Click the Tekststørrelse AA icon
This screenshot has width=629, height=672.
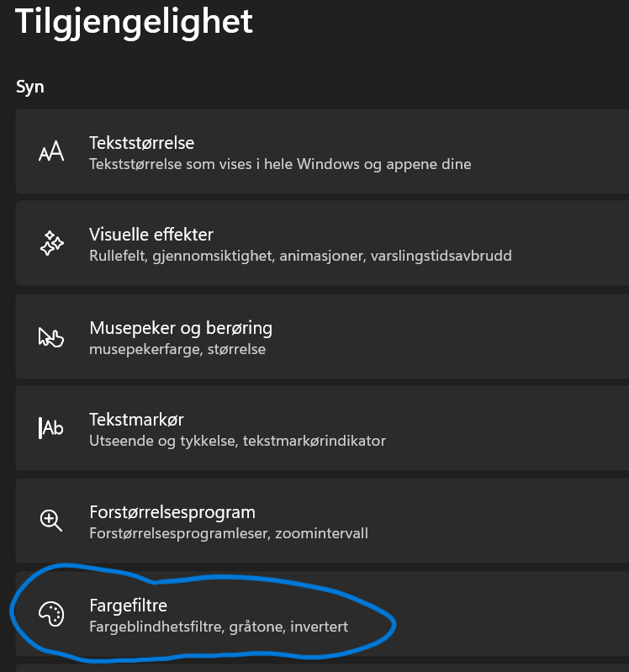click(x=51, y=152)
